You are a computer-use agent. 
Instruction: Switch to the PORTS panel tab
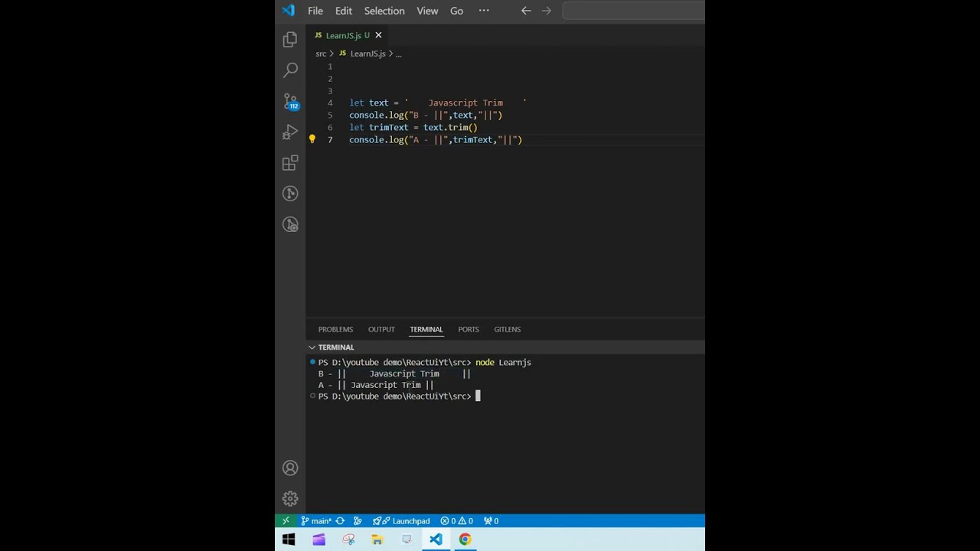(x=469, y=329)
